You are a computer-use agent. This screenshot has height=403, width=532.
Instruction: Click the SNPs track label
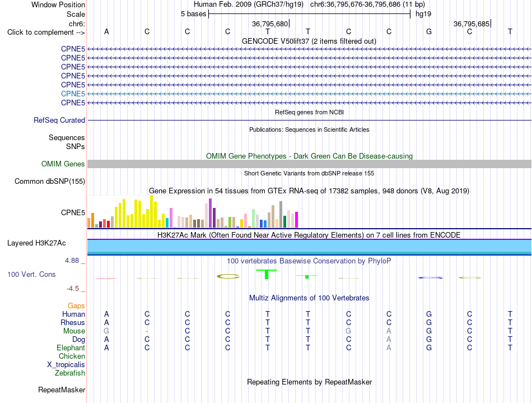[76, 146]
